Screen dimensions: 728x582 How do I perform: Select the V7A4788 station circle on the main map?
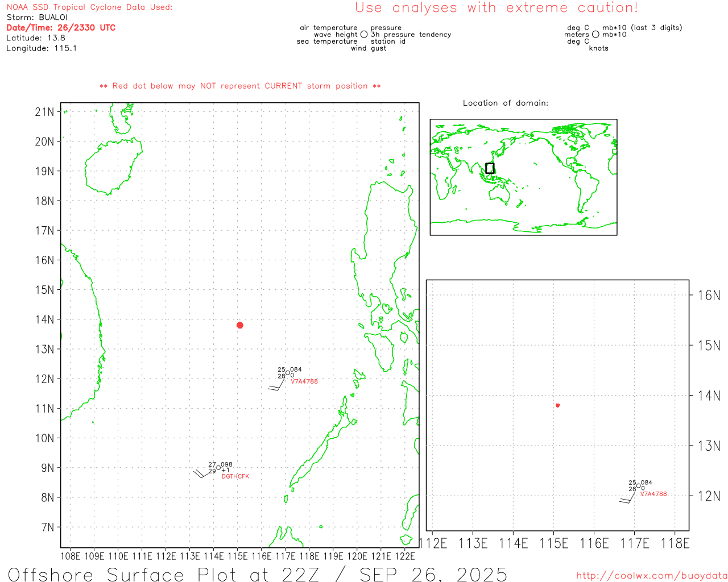pyautogui.click(x=288, y=373)
